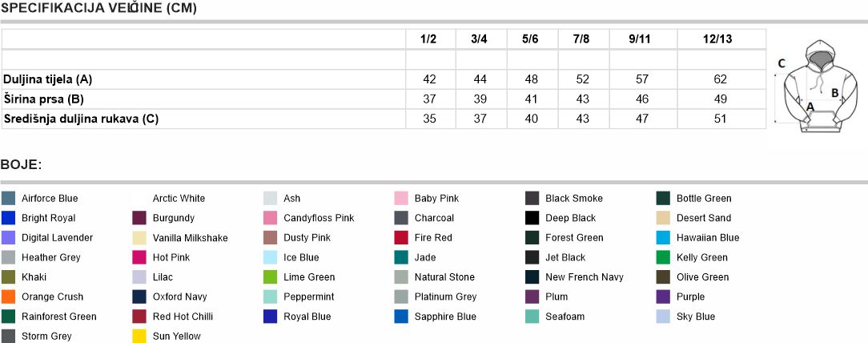Image resolution: width=868 pixels, height=343 pixels.
Task: Choose the Purple color swatch
Action: click(x=663, y=297)
